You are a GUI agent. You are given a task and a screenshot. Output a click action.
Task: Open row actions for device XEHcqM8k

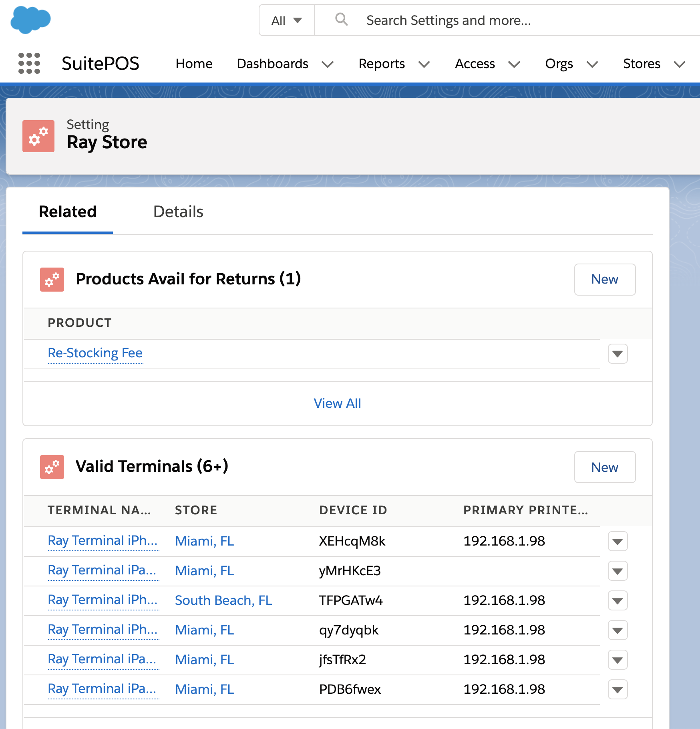pyautogui.click(x=618, y=542)
